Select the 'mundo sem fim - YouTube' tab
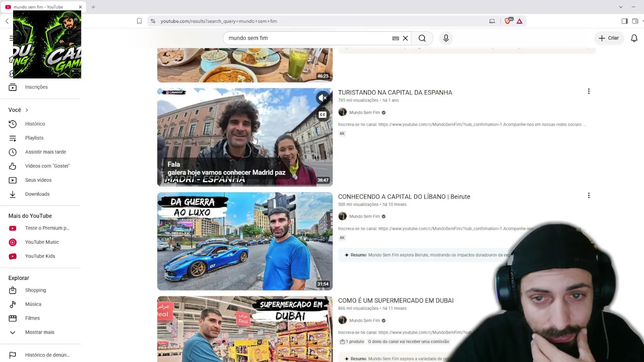The image size is (644, 362). tap(43, 7)
